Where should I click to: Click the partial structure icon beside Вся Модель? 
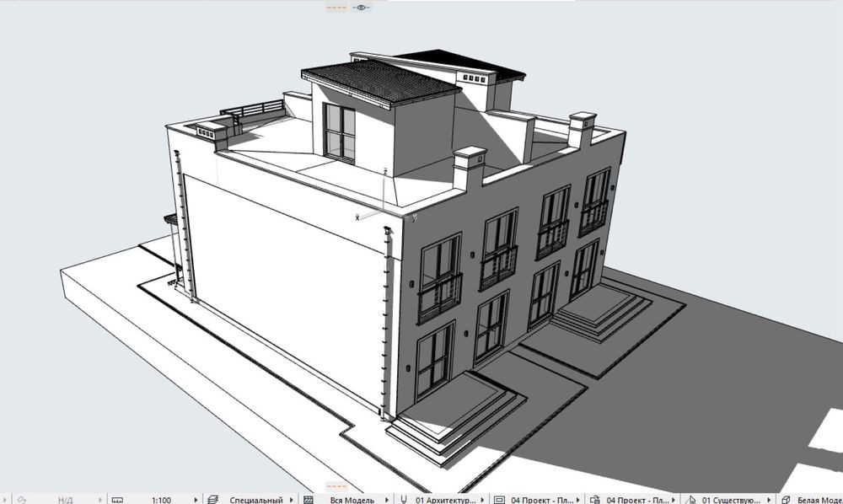click(x=309, y=499)
